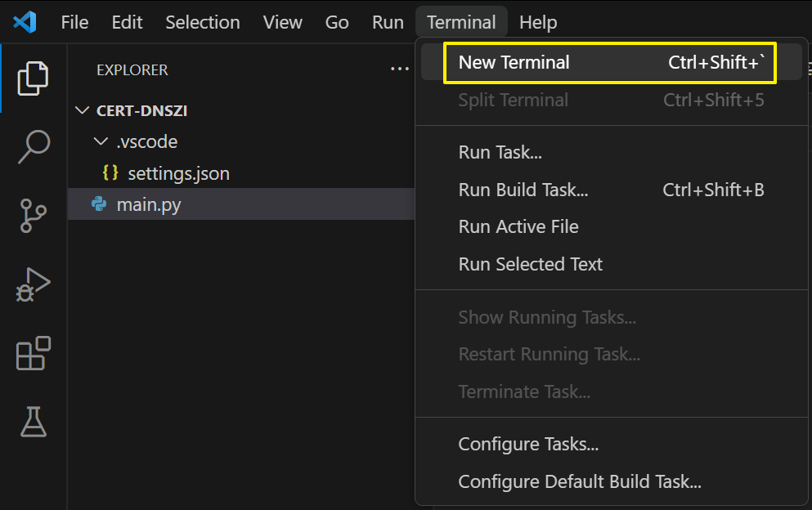Open the Search view icon

[x=34, y=147]
